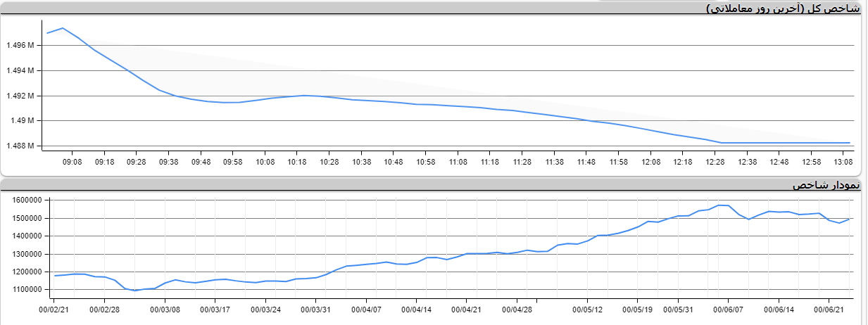The width and height of the screenshot is (868, 325).
Task: Click the 'شاخص کل (آخرین روز معاملاتی)' panel title
Action: 782,8
